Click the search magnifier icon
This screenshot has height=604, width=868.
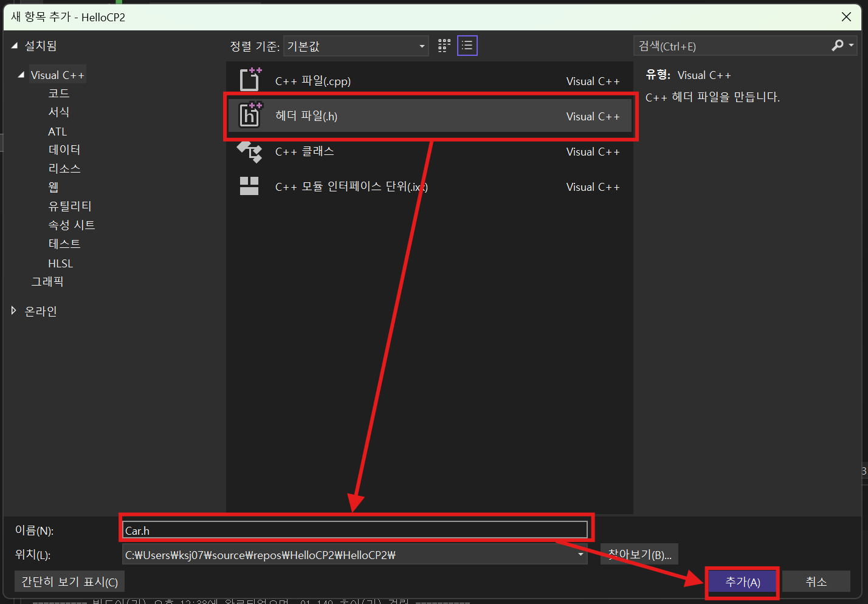[838, 46]
